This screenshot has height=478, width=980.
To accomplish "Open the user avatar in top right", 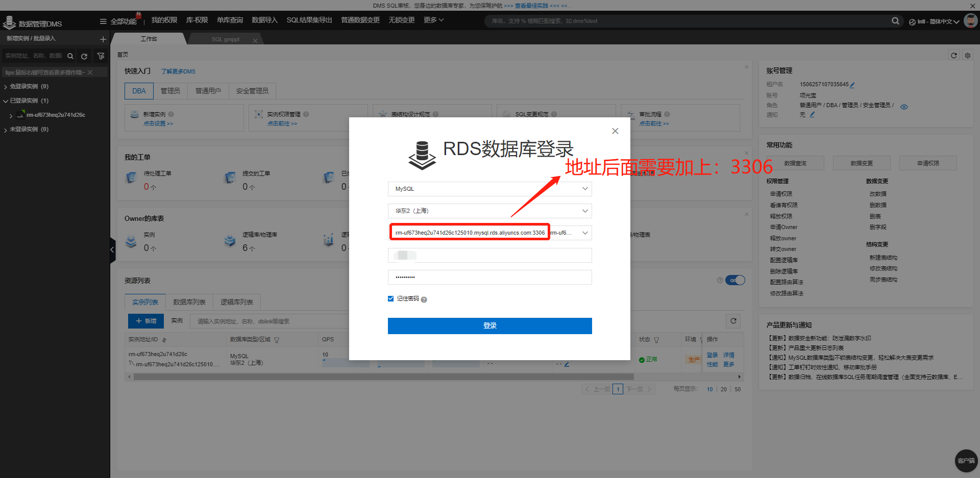I will [x=970, y=21].
